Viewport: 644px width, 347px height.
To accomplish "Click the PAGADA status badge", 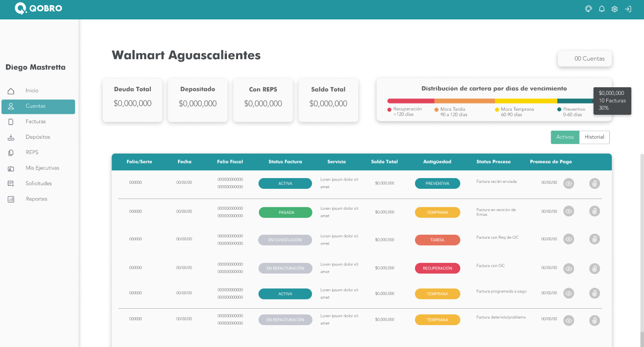I will click(286, 212).
